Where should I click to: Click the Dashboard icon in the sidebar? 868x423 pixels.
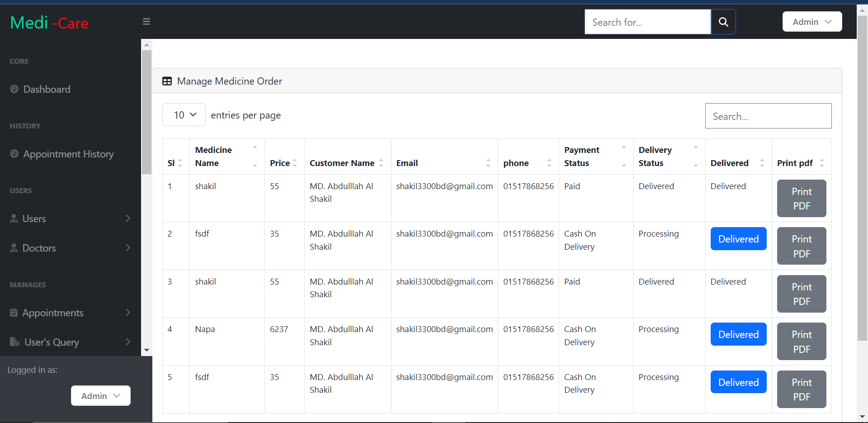tap(14, 89)
